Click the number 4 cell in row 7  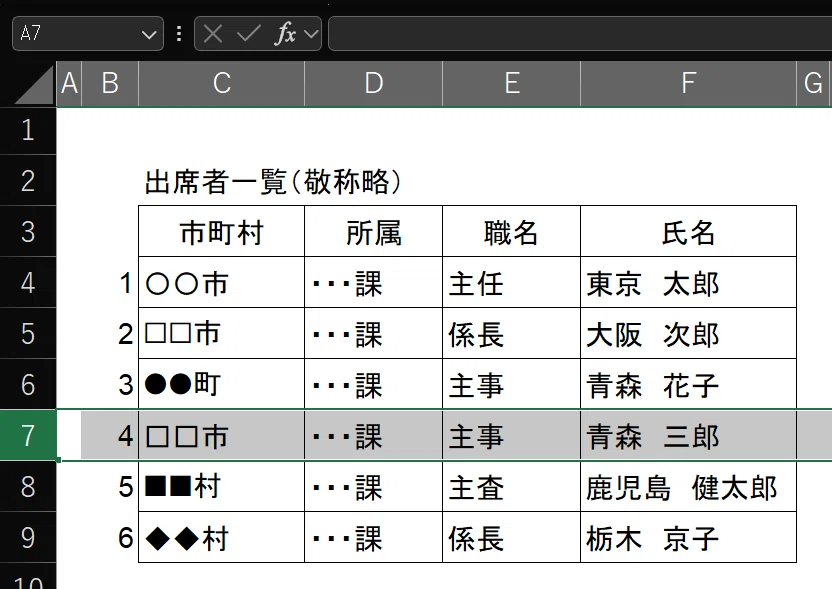[110, 435]
